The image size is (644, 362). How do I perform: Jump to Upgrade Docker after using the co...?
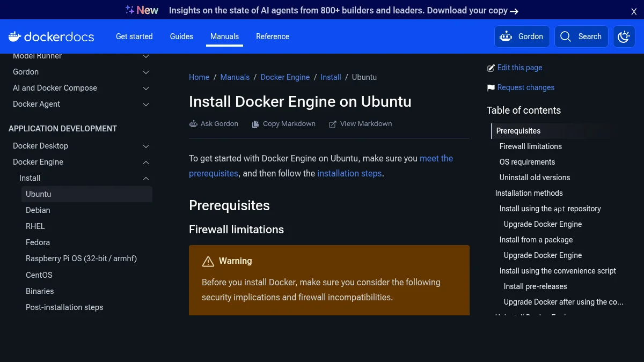[x=563, y=302]
